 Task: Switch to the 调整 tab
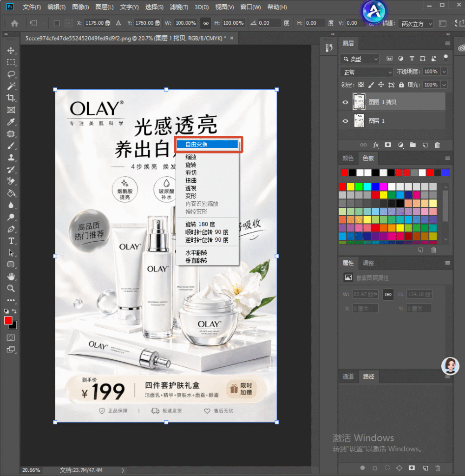[x=368, y=263]
